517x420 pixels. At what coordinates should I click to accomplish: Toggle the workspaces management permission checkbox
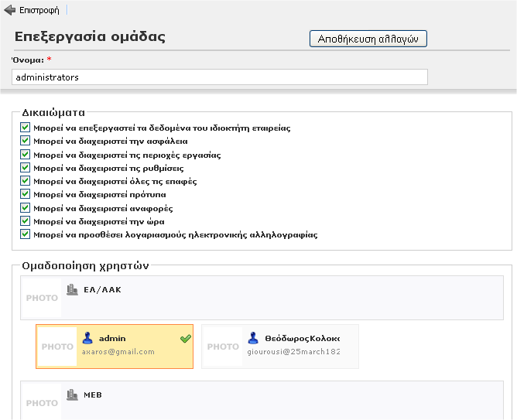[x=26, y=155]
